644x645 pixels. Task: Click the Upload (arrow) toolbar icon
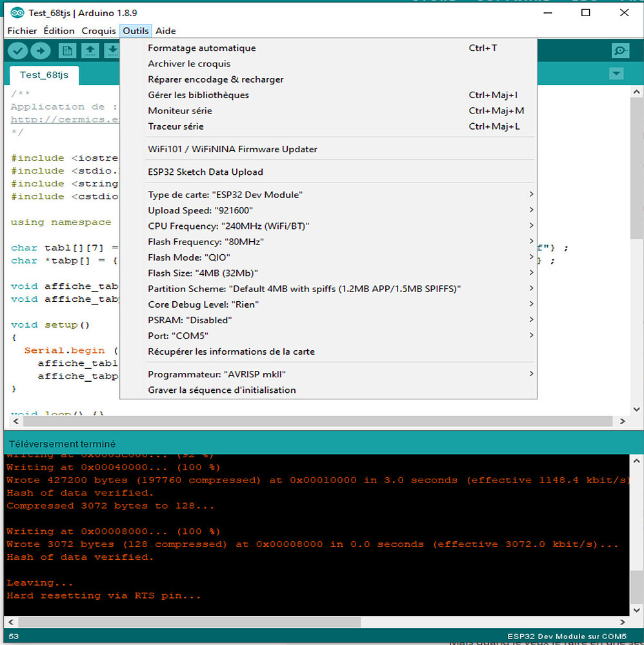point(40,51)
